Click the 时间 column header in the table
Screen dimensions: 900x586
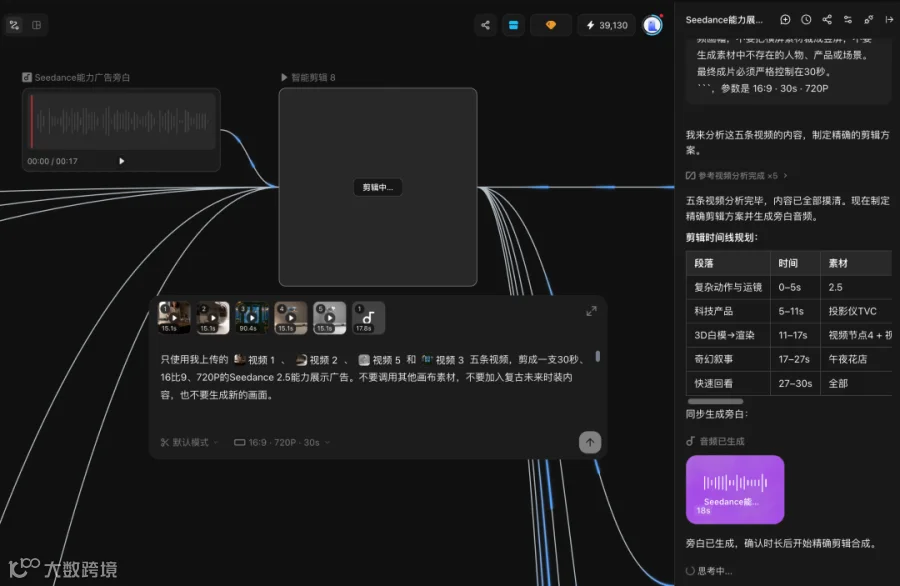tap(795, 263)
